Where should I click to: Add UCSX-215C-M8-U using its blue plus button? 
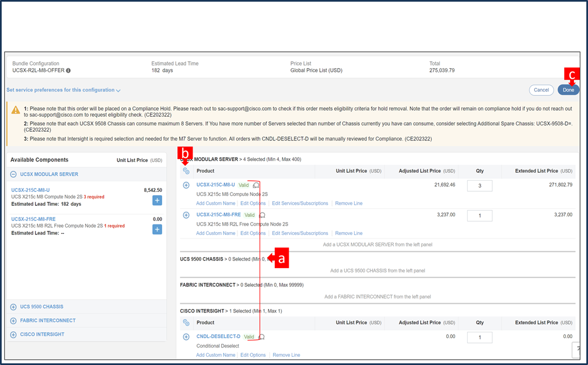point(157,201)
